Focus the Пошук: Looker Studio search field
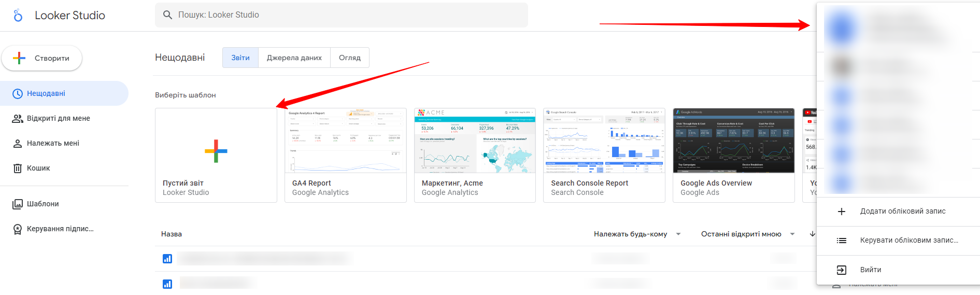This screenshot has height=295, width=980. click(x=342, y=15)
